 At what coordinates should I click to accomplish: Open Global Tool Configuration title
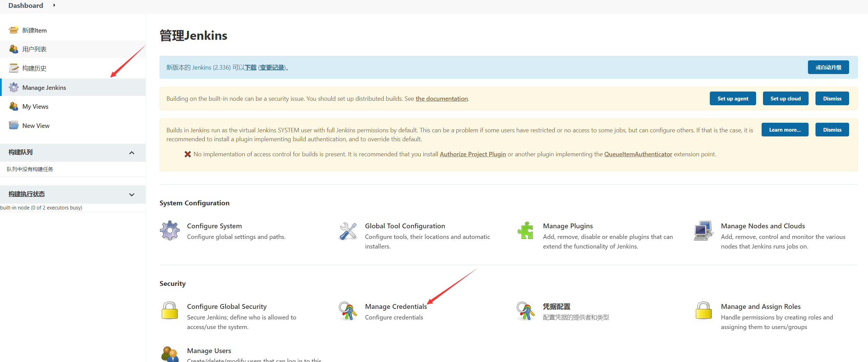405,226
